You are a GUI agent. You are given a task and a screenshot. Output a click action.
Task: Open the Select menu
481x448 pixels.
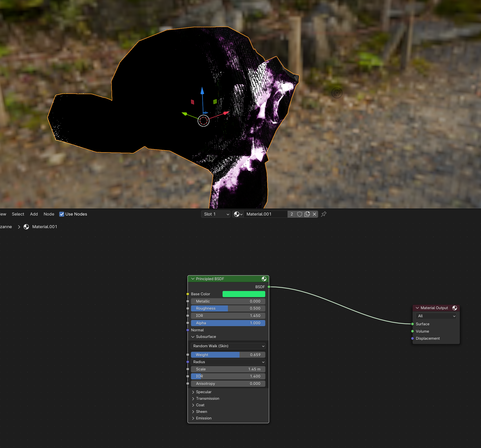pyautogui.click(x=18, y=214)
